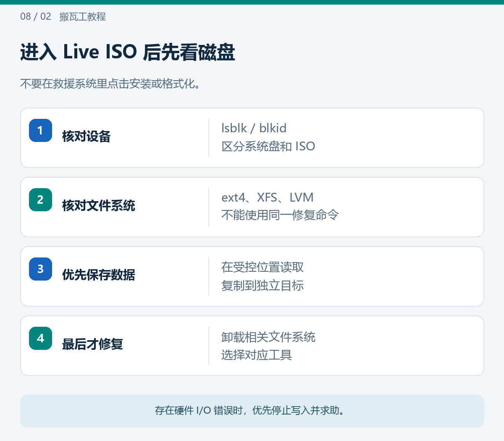Image resolution: width=504 pixels, height=441 pixels.
Task: Click the line 区分系统盘和 ISO
Action: click(268, 146)
